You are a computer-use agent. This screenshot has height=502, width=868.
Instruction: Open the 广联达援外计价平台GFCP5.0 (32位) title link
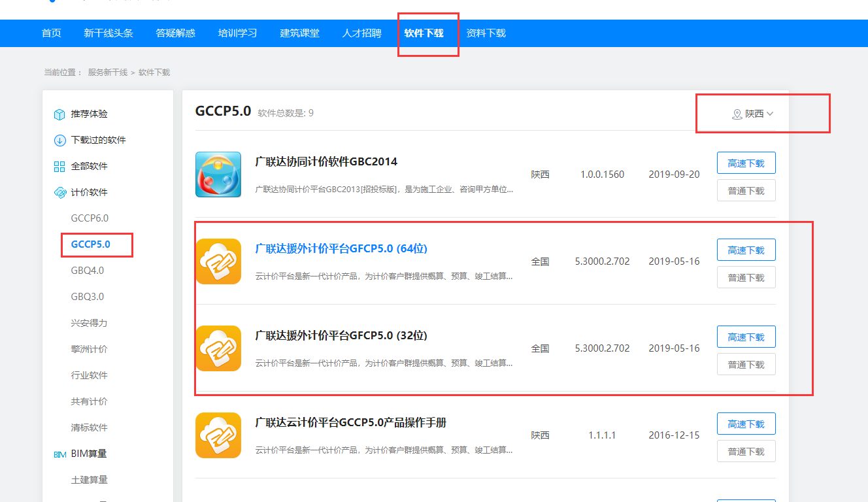tap(341, 335)
